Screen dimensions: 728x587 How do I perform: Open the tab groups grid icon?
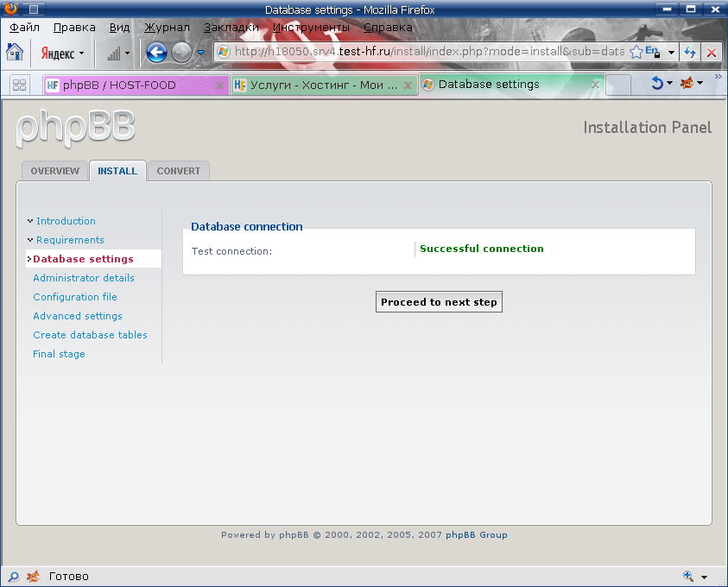click(19, 85)
